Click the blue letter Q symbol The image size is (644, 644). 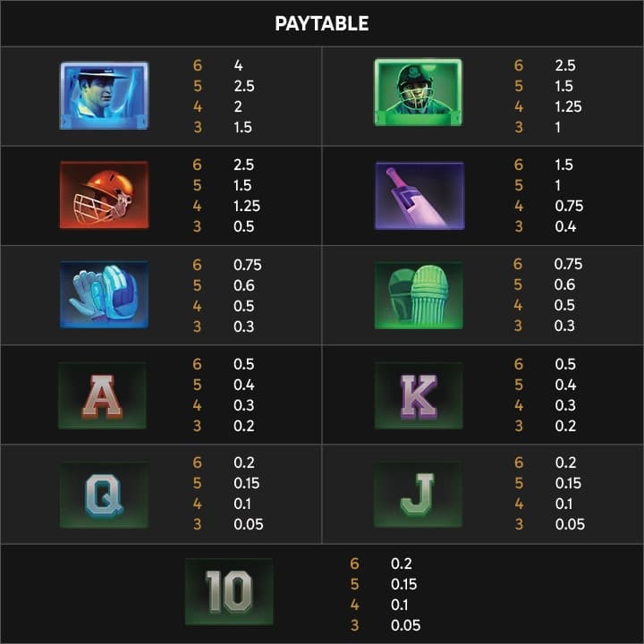point(104,495)
